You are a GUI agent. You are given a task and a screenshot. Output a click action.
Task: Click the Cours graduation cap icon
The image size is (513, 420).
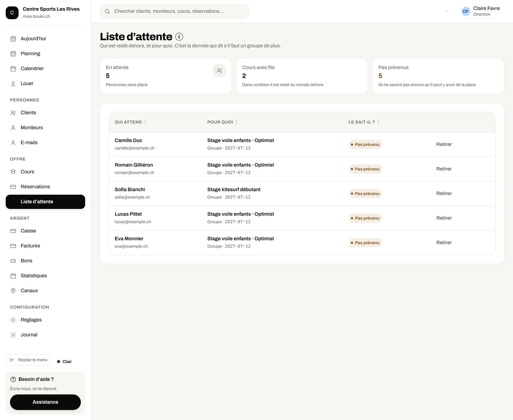(x=13, y=172)
